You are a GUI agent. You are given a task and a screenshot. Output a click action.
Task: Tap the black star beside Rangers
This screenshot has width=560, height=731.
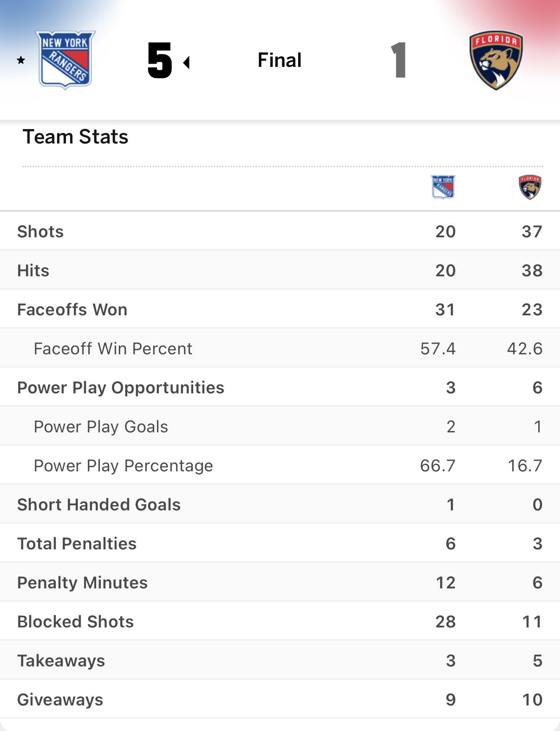pos(21,60)
